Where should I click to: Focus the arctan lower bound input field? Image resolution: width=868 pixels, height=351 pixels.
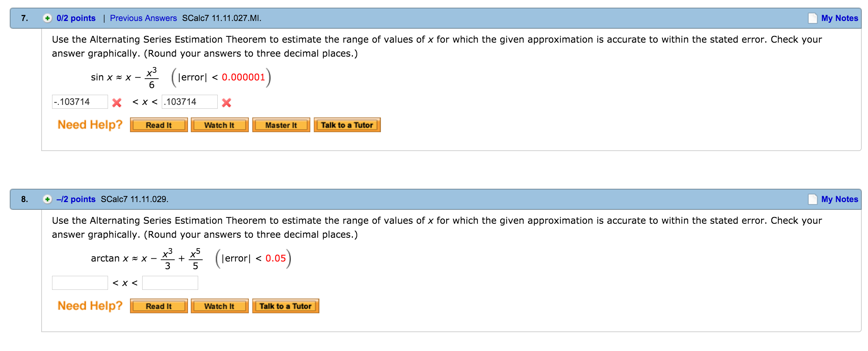(80, 283)
